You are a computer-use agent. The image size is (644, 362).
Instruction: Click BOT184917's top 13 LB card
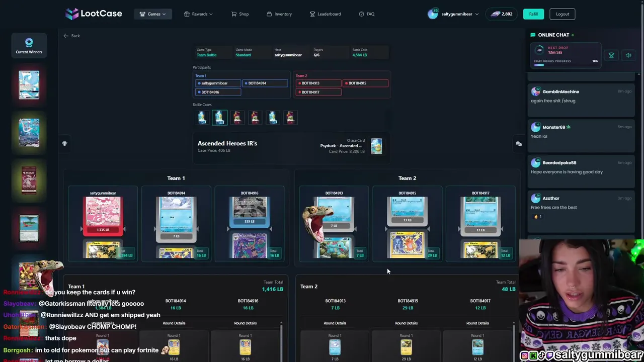(x=480, y=216)
